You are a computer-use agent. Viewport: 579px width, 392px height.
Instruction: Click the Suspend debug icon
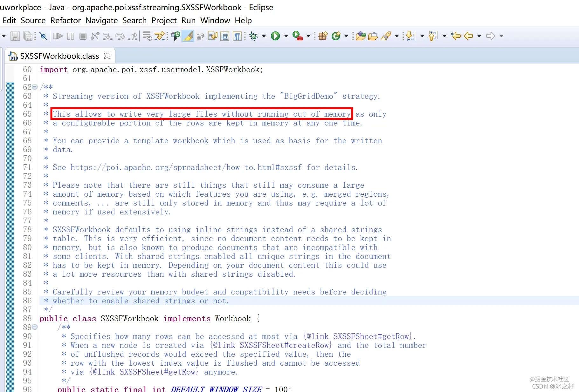pyautogui.click(x=71, y=36)
